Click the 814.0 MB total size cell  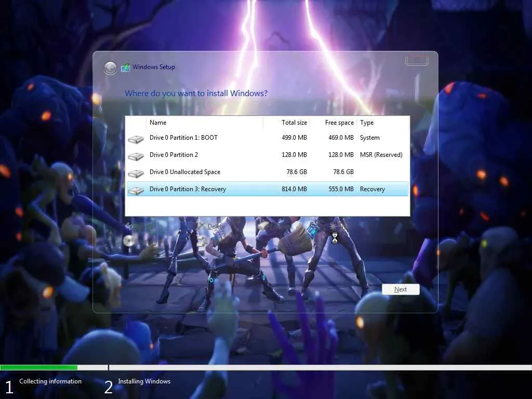[294, 189]
